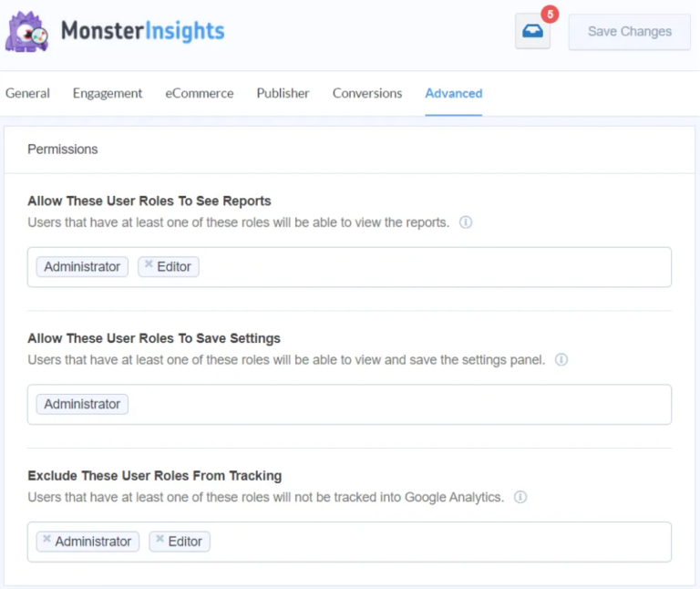Click inside the Exclude From Tracking roles field
Viewport: 700px width, 589px height.
[x=349, y=542]
